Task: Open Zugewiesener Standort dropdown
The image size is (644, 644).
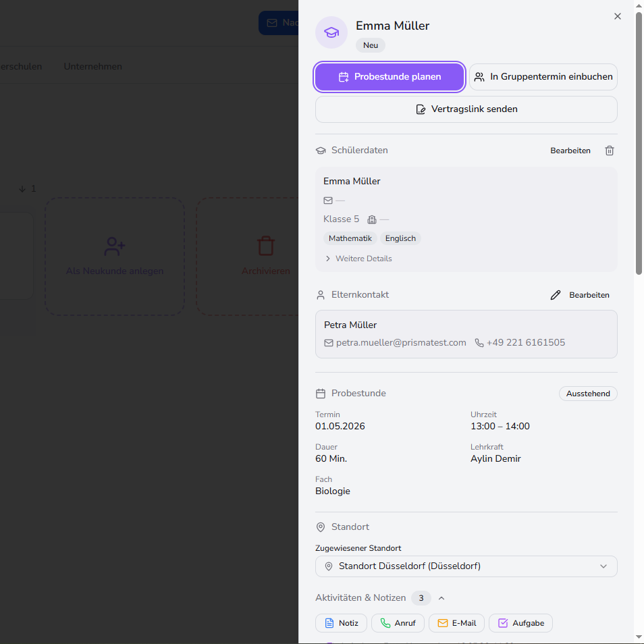Action: pos(466,566)
